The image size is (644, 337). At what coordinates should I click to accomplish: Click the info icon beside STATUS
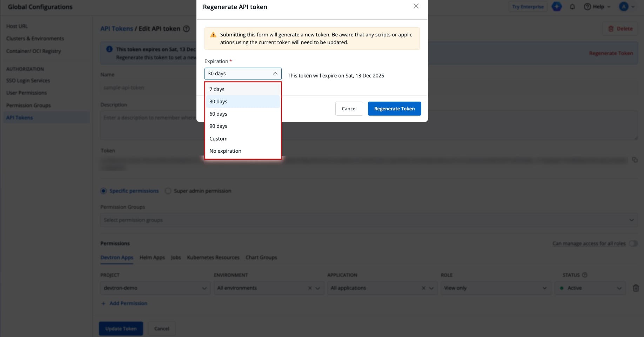(584, 275)
